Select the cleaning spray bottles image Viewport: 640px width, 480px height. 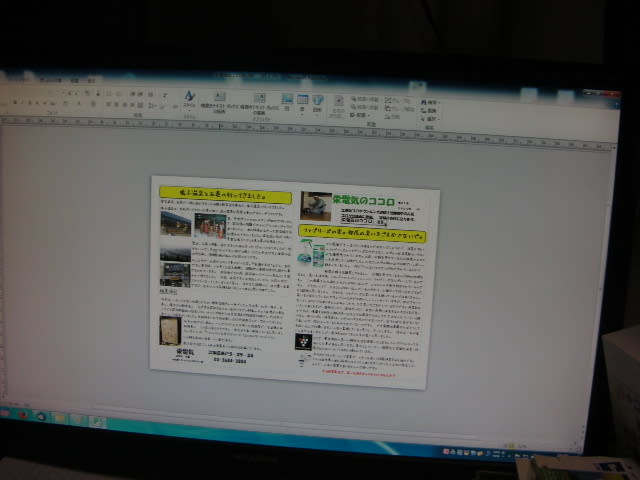(x=311, y=254)
